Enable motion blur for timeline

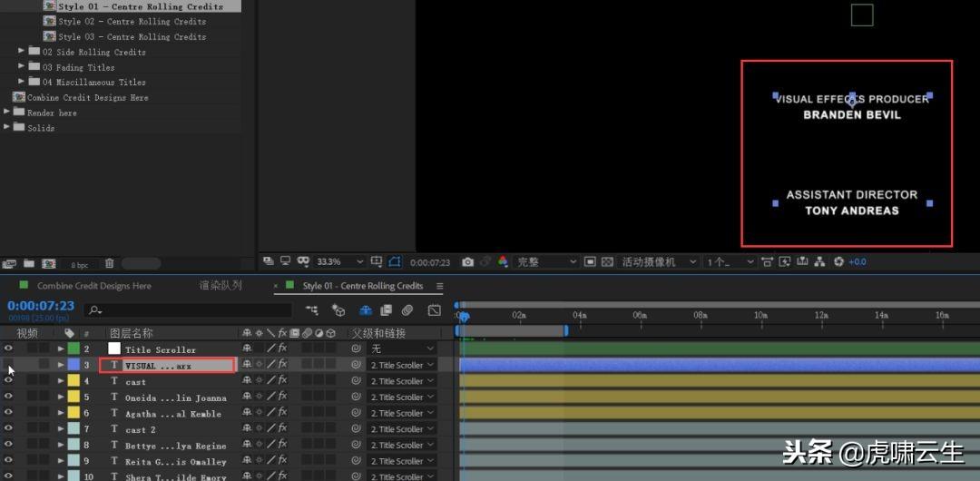pyautogui.click(x=407, y=310)
